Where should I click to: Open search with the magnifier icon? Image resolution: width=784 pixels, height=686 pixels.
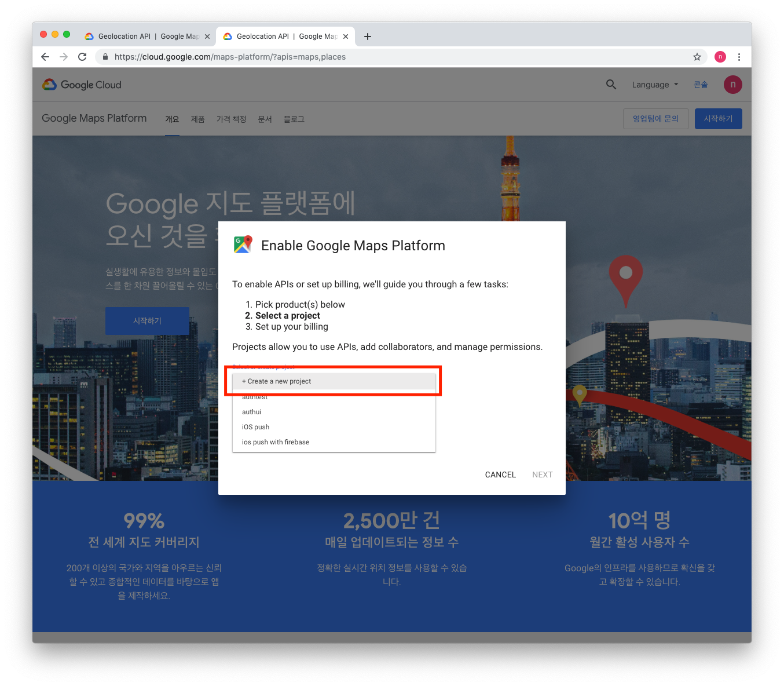coord(611,85)
